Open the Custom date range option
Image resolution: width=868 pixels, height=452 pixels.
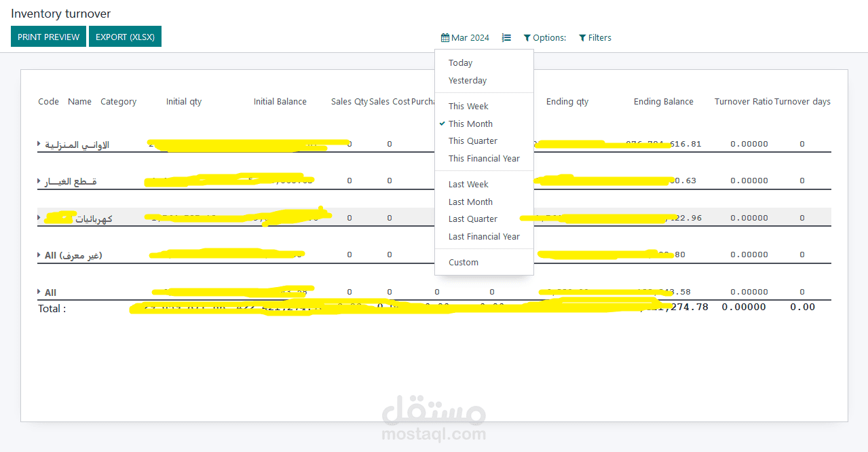[464, 262]
